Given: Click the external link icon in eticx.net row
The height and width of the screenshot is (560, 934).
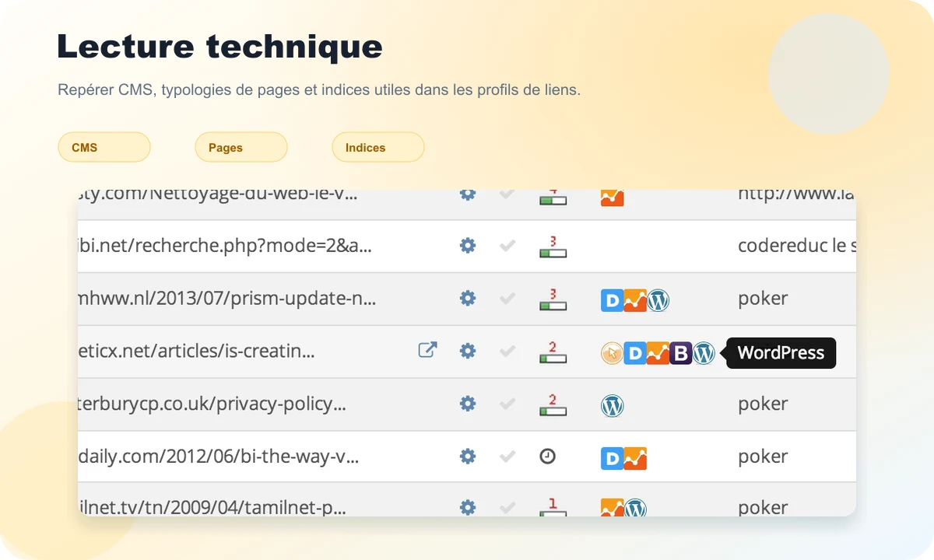Looking at the screenshot, I should click(x=428, y=350).
